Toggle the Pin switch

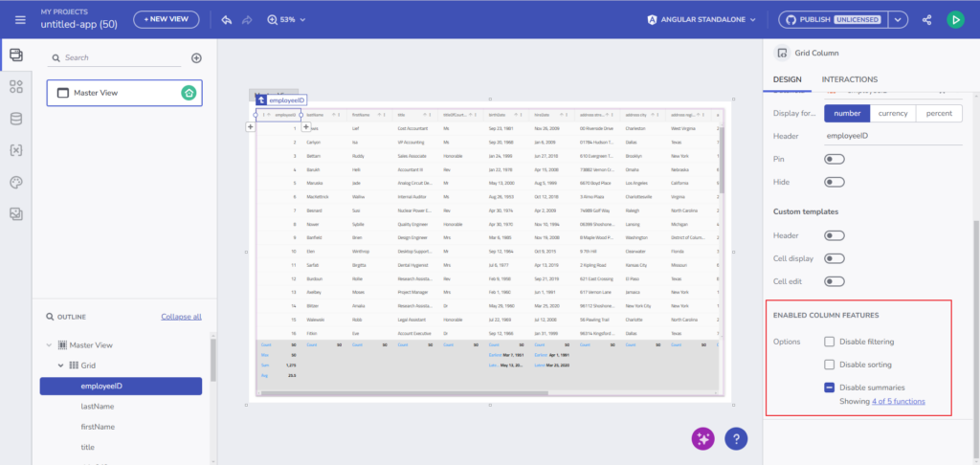[x=834, y=160]
